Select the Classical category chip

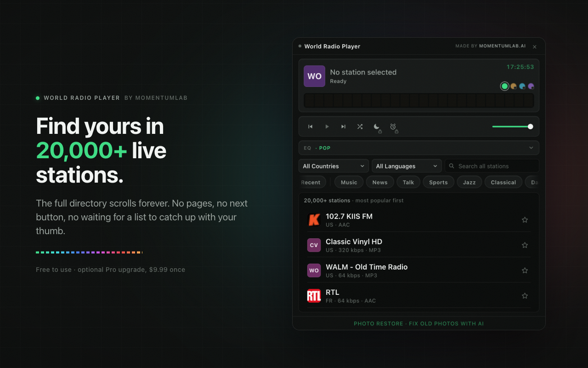point(503,182)
